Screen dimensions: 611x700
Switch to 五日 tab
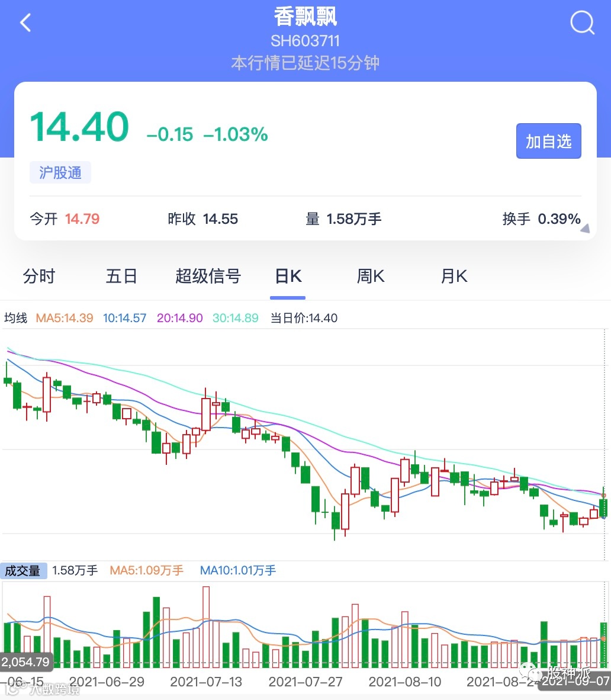pos(121,276)
